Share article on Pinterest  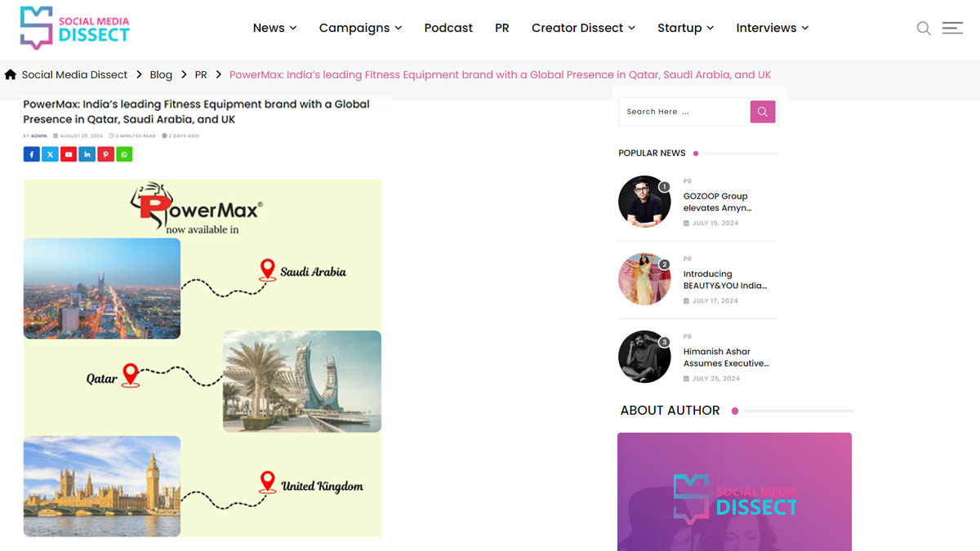coord(105,154)
